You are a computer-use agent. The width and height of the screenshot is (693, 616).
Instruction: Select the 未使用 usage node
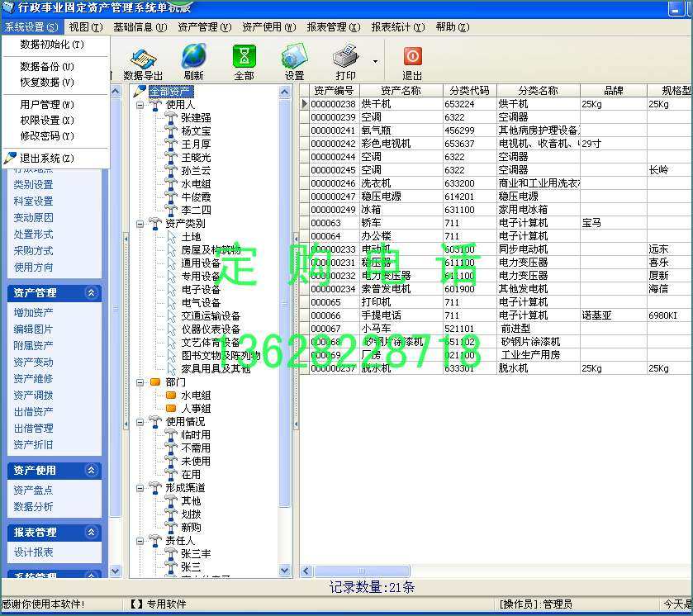pyautogui.click(x=196, y=462)
